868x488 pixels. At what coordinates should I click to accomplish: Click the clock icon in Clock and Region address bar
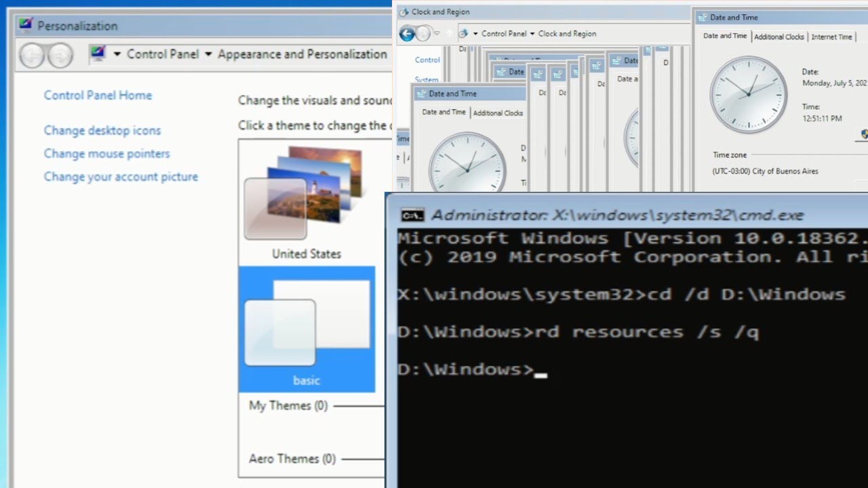point(464,33)
